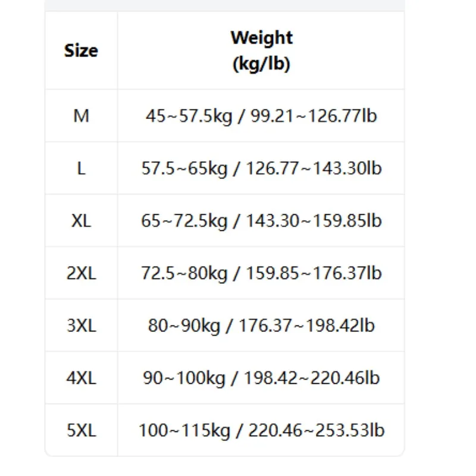Click the Weight (kg/lb) column header
The height and width of the screenshot is (476, 476).
click(261, 51)
